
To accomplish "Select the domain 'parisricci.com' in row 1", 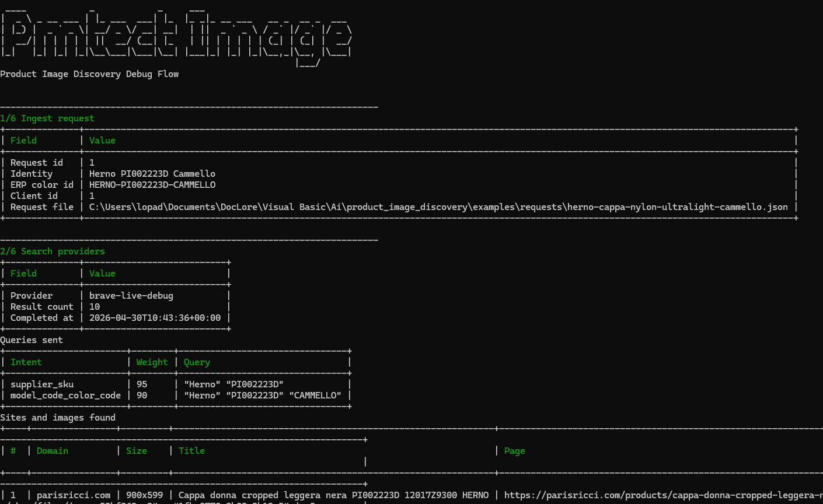I will point(74,495).
